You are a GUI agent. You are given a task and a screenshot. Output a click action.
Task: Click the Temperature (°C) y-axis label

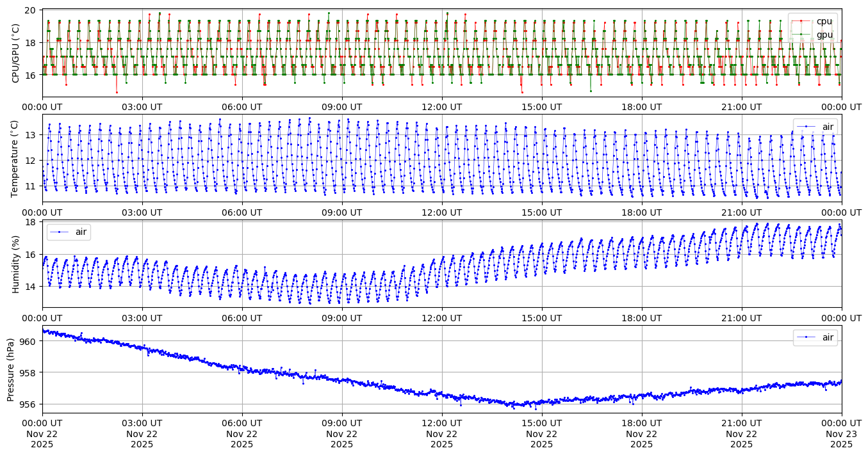(x=16, y=158)
